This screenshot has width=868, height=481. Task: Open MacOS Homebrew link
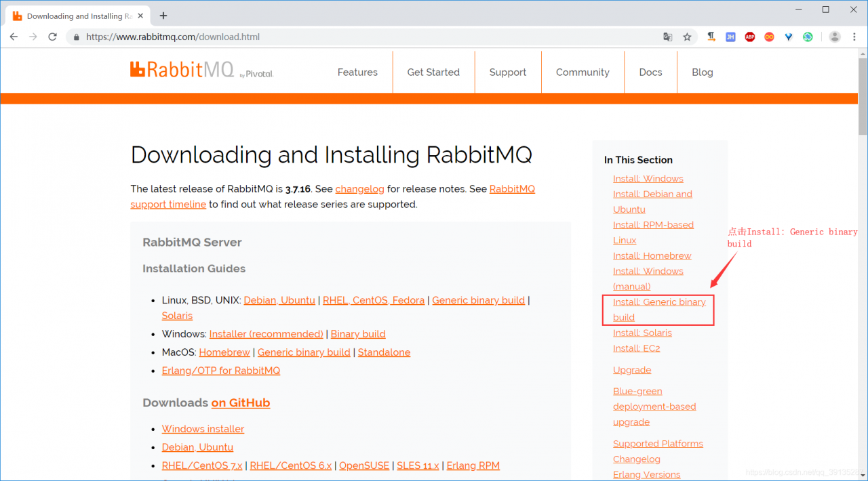[224, 352]
